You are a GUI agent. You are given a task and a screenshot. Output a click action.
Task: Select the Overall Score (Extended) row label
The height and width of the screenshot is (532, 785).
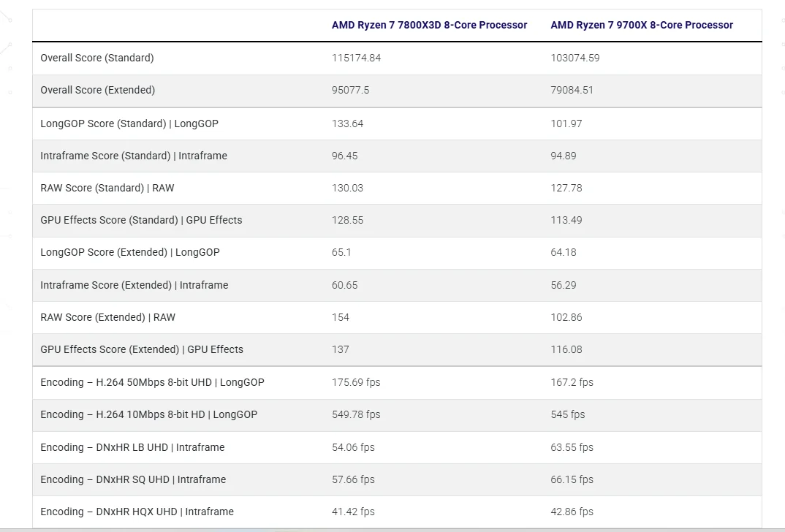point(98,90)
